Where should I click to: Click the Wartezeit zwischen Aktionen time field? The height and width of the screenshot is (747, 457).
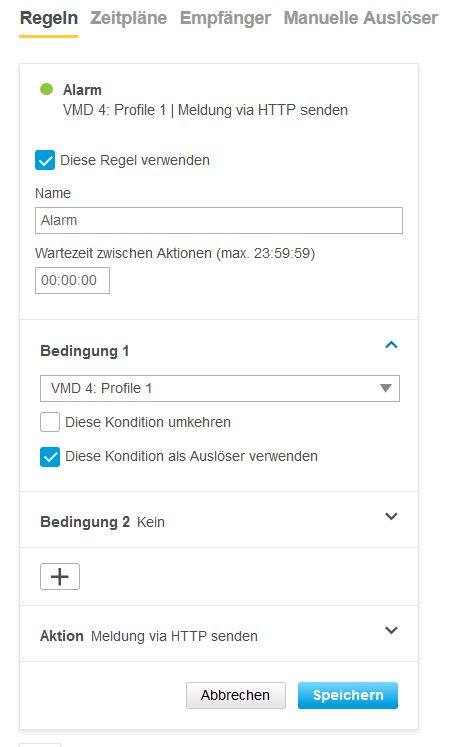point(72,280)
